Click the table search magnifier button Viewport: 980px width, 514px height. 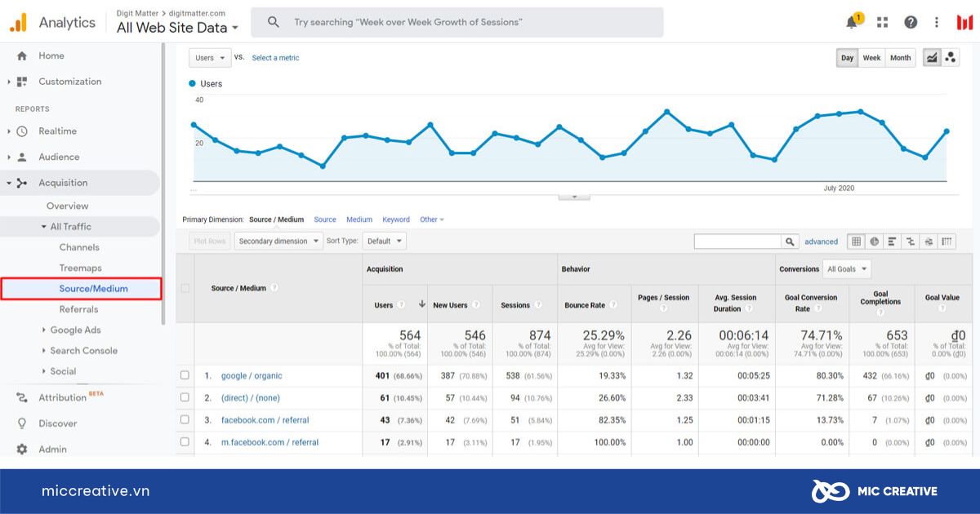(x=790, y=241)
